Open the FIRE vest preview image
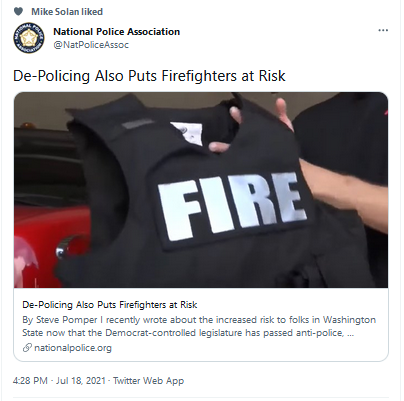This screenshot has height=401, width=404. (201, 190)
